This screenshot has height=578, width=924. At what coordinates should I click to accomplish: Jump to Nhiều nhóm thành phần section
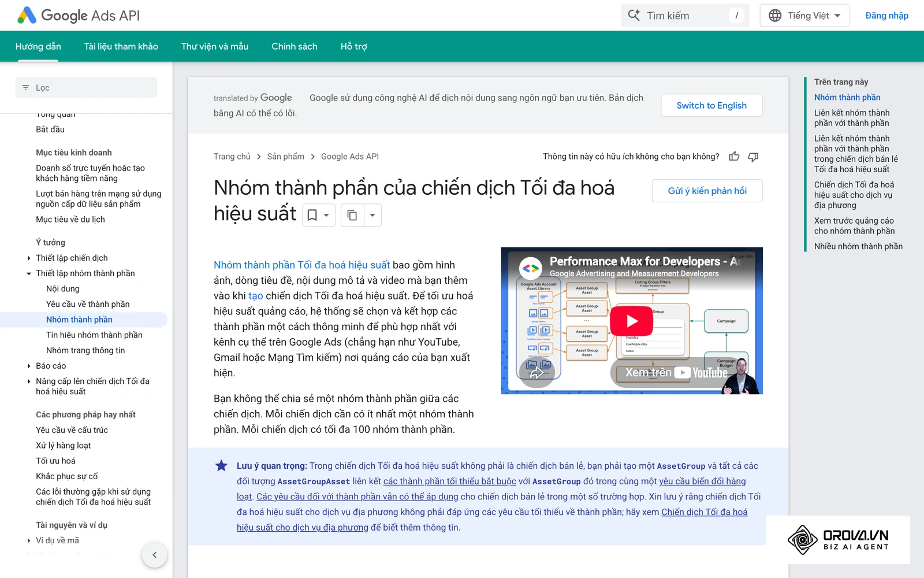click(x=858, y=246)
